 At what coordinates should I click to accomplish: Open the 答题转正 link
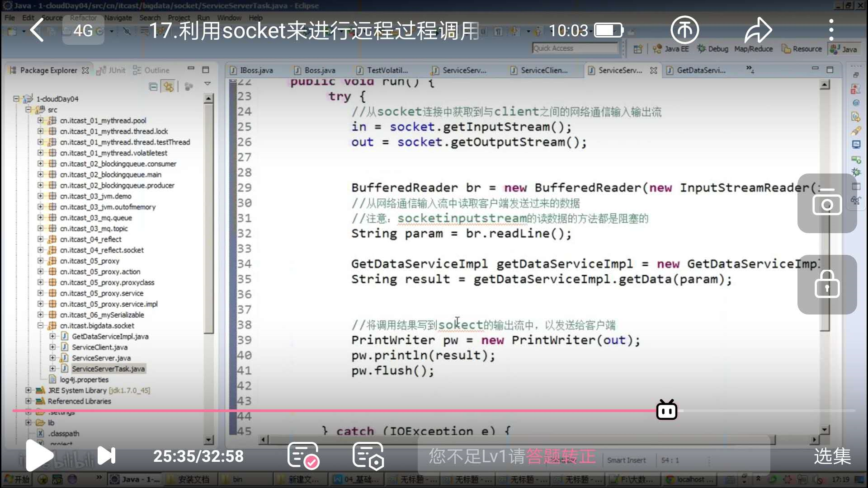click(561, 456)
